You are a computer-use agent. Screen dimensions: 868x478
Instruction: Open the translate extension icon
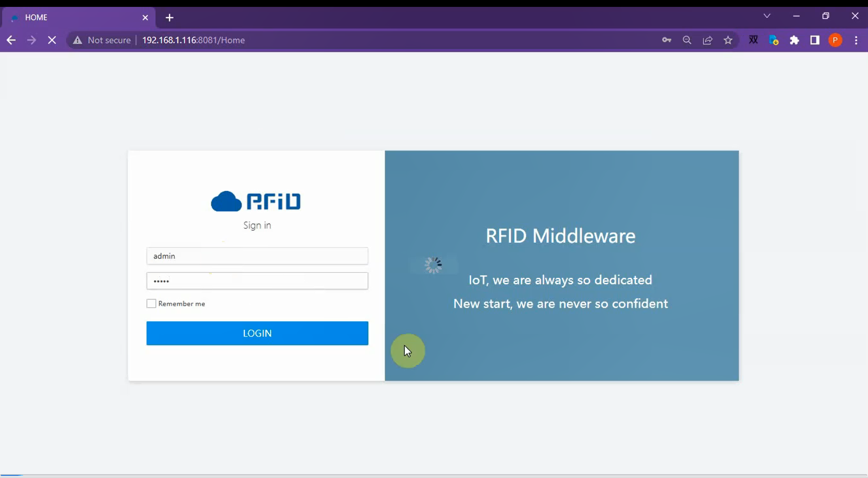(754, 40)
